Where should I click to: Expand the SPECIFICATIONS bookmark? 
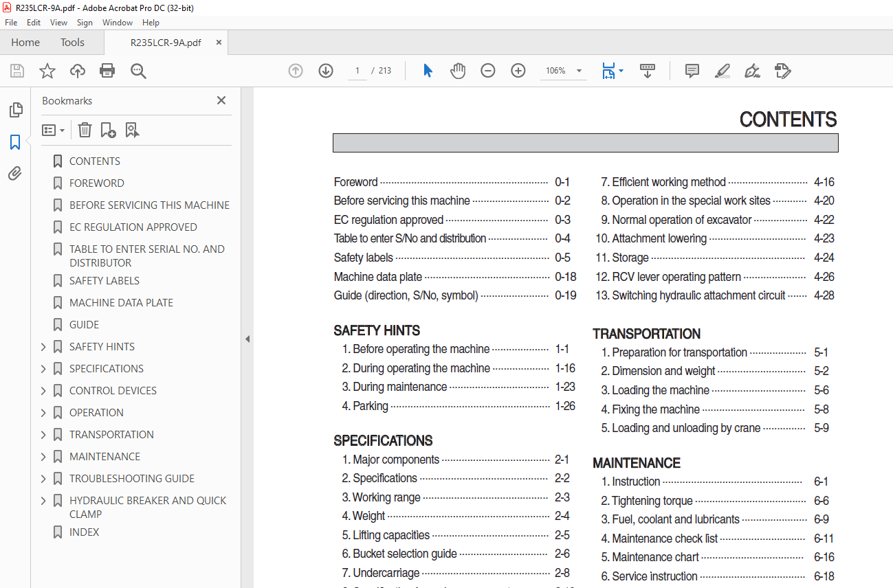click(43, 369)
